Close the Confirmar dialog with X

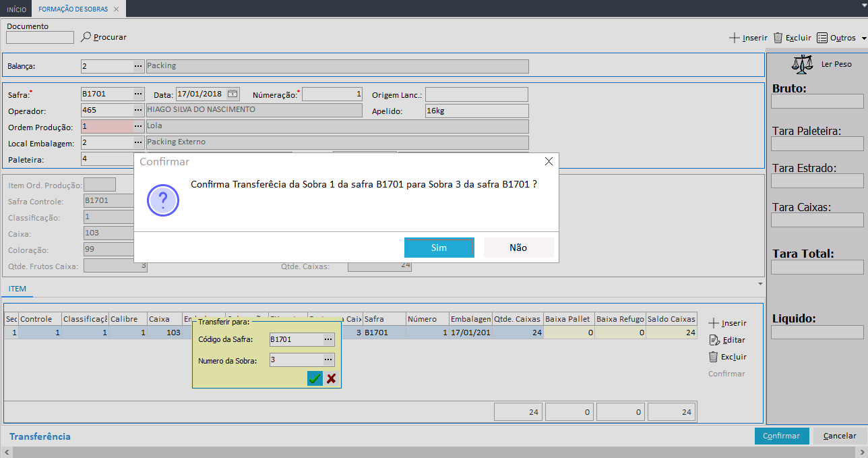tap(549, 161)
